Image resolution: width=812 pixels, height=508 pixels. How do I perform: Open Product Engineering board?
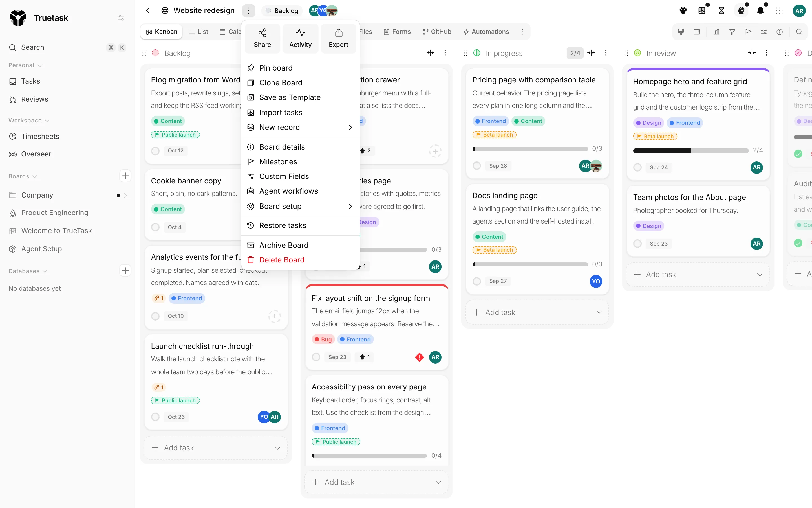click(x=54, y=213)
